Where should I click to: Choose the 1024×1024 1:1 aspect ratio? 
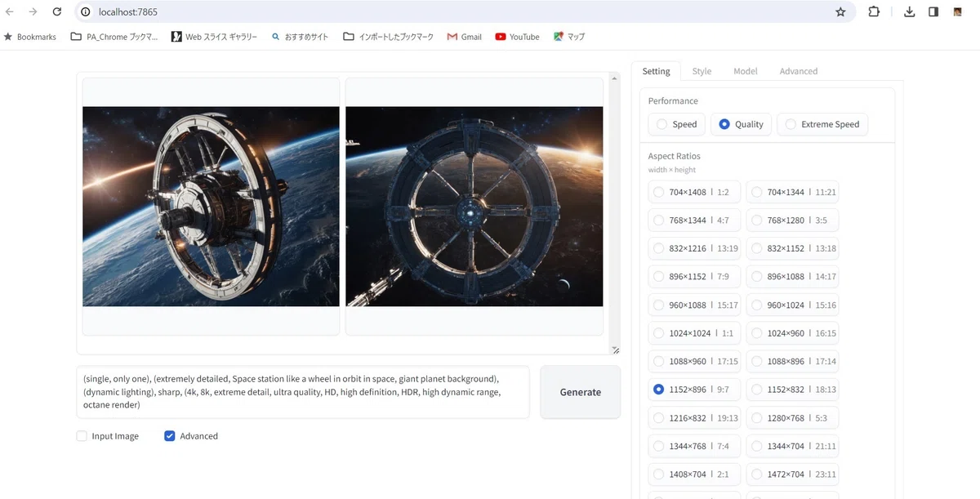[x=694, y=333]
